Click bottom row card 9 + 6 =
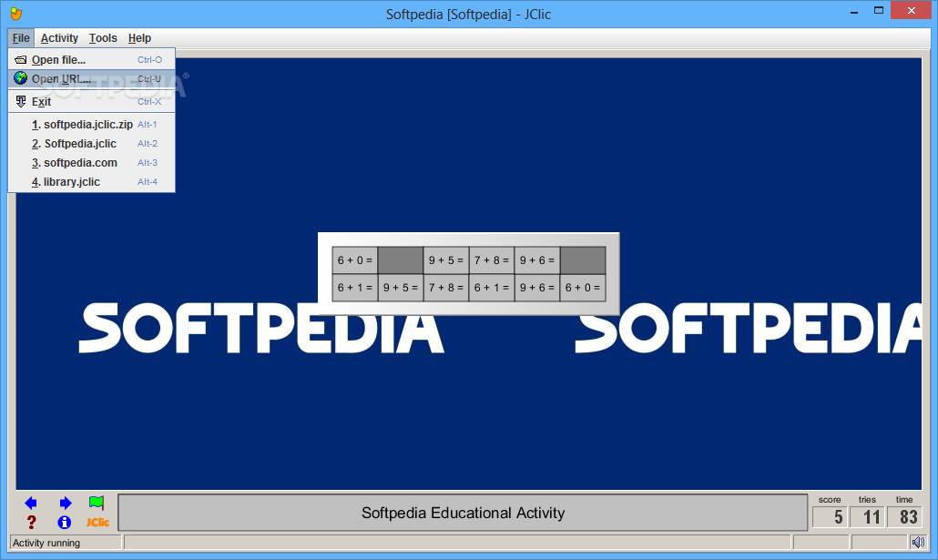Viewport: 938px width, 560px height. pyautogui.click(x=537, y=288)
